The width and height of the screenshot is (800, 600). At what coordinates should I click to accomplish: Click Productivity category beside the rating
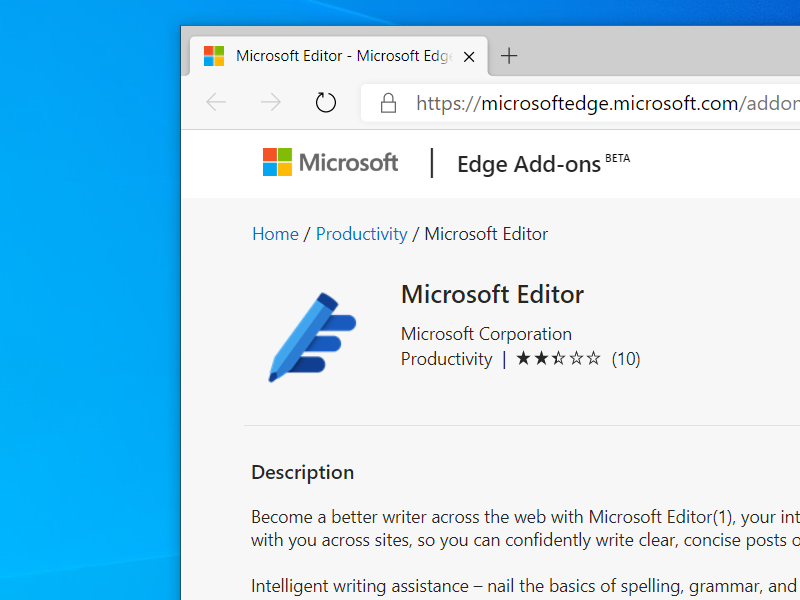[x=446, y=359]
